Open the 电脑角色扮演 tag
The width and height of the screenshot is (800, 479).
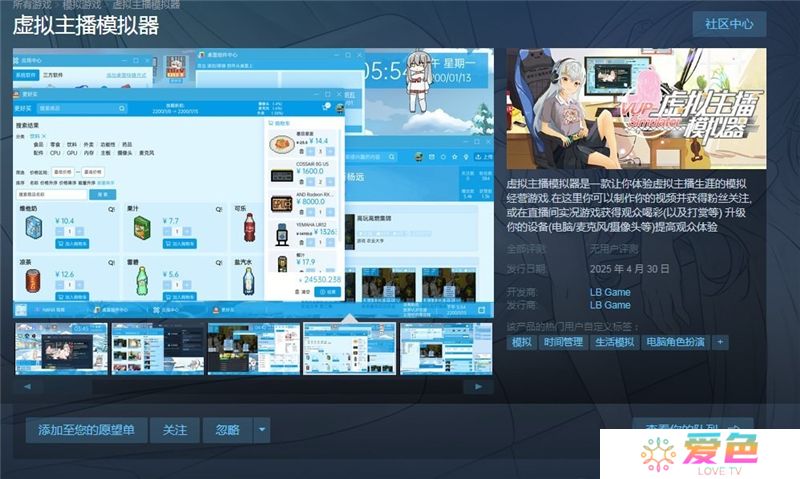point(676,342)
